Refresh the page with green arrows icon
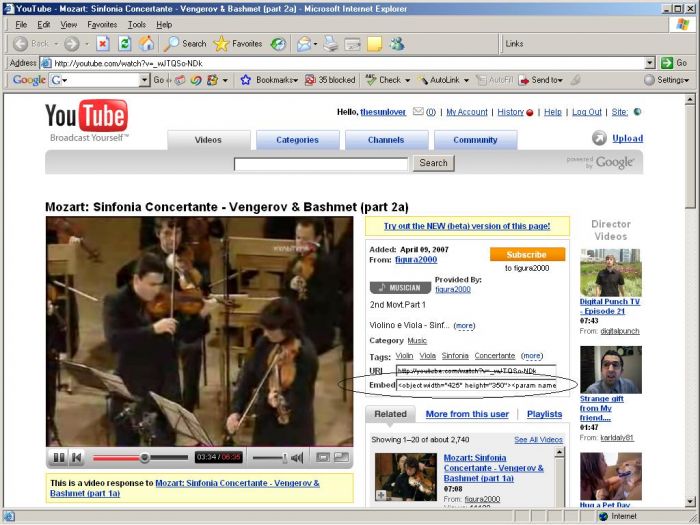Image resolution: width=700 pixels, height=525 pixels. [125, 44]
